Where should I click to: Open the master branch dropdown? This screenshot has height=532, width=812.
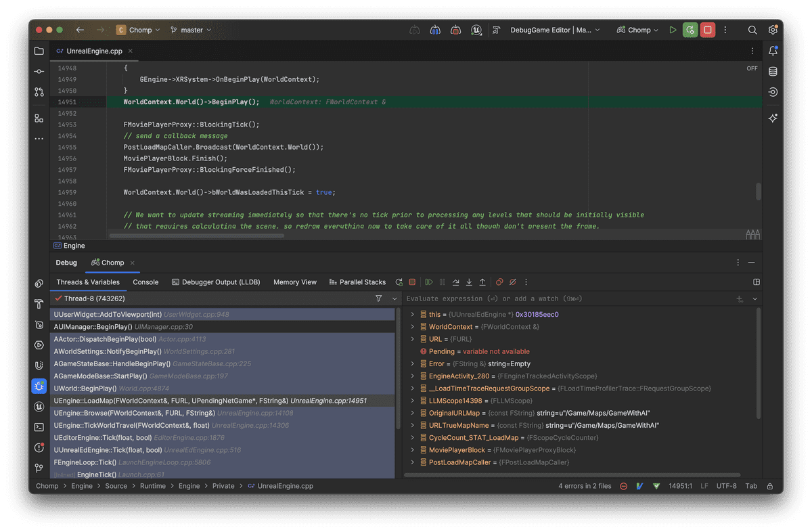(191, 30)
